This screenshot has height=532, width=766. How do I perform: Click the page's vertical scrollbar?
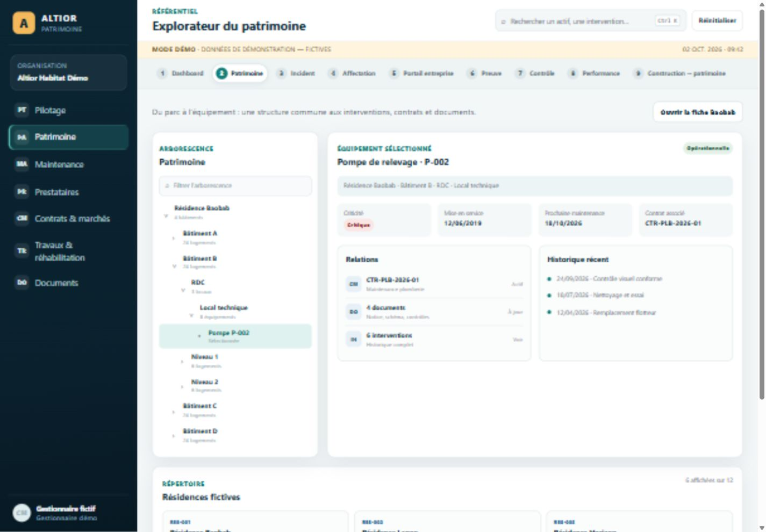[762, 205]
